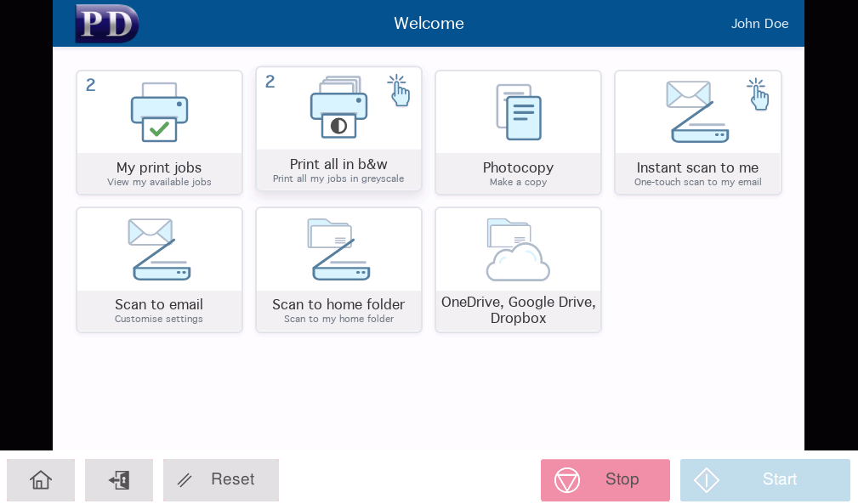The width and height of the screenshot is (858, 504).
Task: Select the Photocopy documents icon
Action: tap(519, 112)
